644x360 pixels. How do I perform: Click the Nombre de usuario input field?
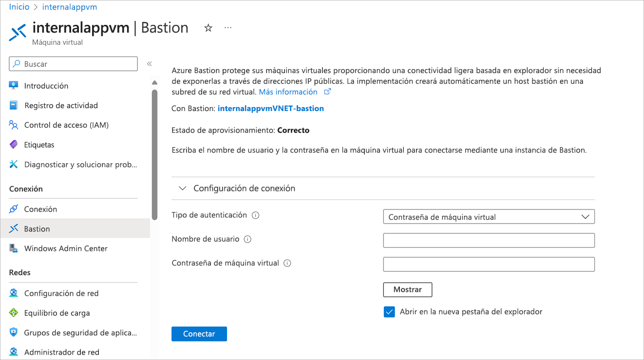point(489,240)
